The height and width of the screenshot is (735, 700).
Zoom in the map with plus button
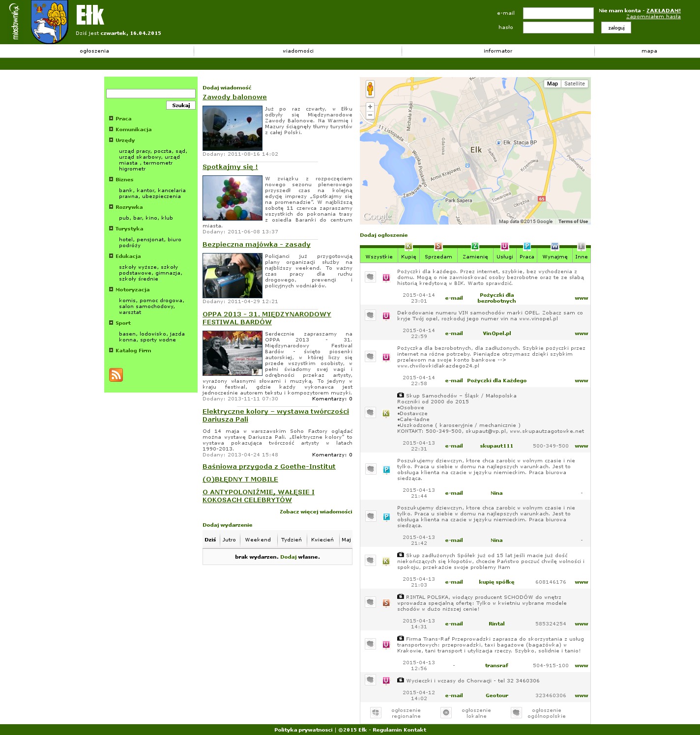coord(370,107)
